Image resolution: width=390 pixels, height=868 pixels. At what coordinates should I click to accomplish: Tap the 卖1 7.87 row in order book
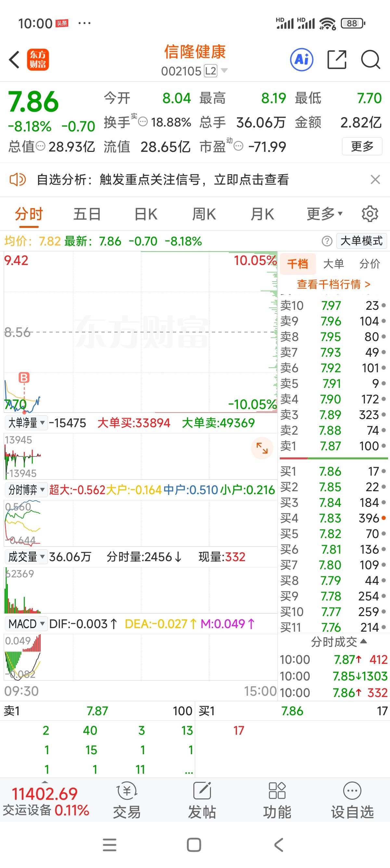pyautogui.click(x=333, y=446)
